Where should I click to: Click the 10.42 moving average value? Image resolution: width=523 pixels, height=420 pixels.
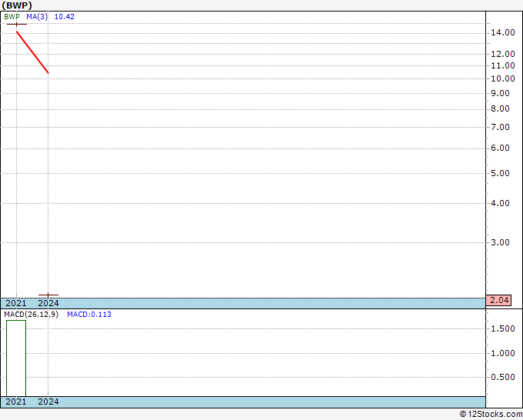coord(65,17)
